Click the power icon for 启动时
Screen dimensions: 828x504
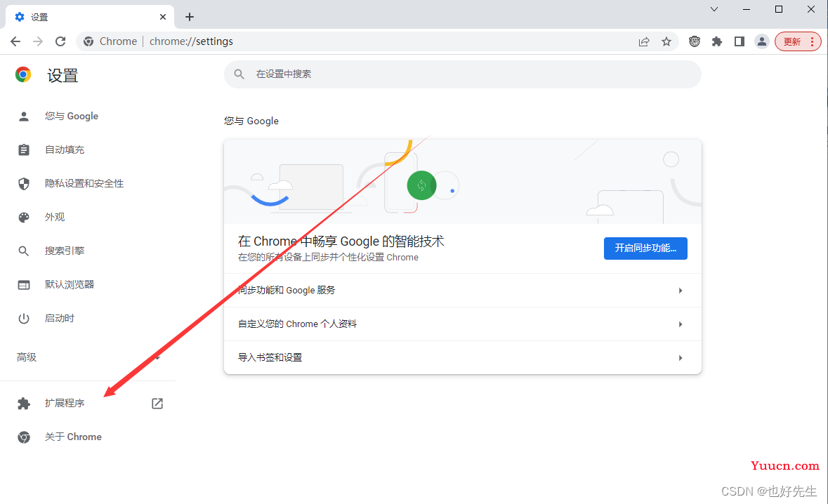[24, 319]
